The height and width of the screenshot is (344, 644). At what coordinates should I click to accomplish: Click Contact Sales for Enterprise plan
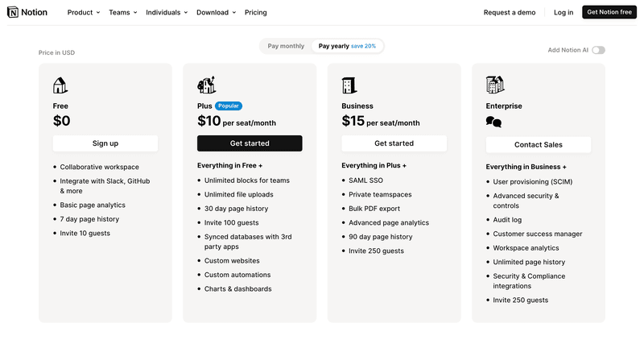tap(539, 145)
